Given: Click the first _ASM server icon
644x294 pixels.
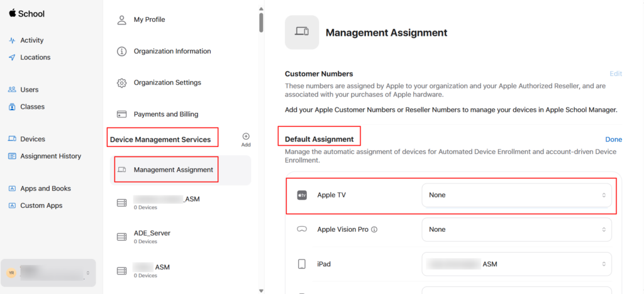Looking at the screenshot, I should 121,203.
